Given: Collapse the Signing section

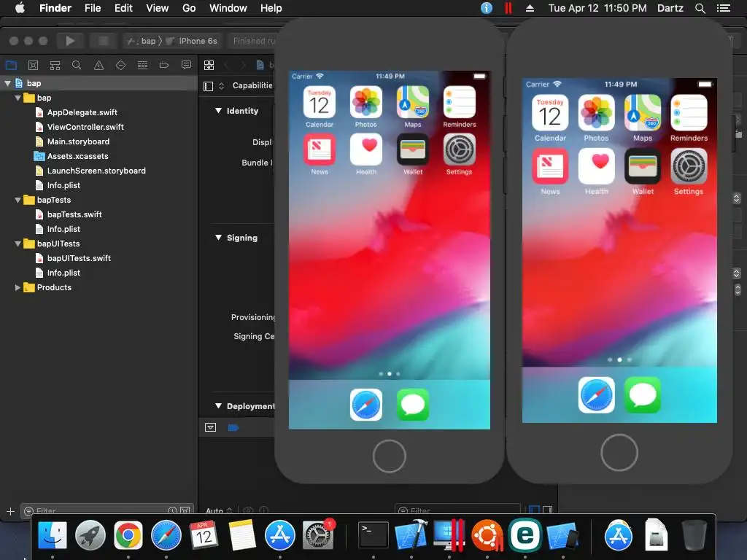Looking at the screenshot, I should [x=218, y=238].
